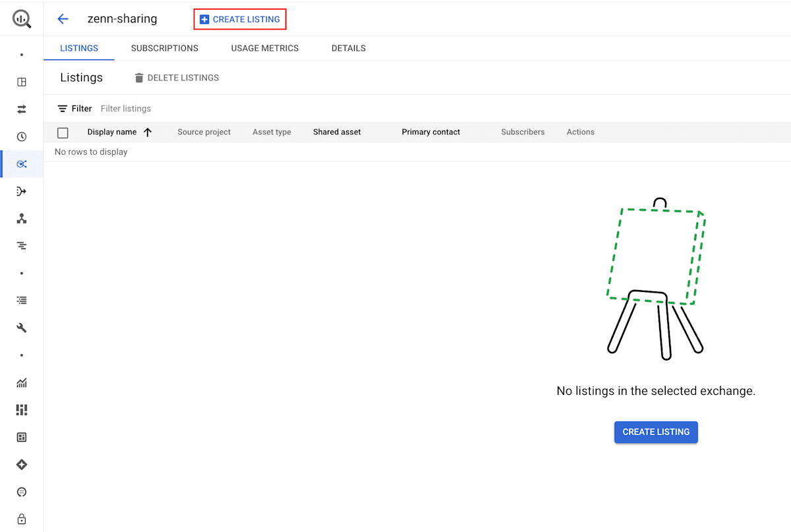Image resolution: width=791 pixels, height=532 pixels.
Task: Click the Asset type column header
Action: coord(272,132)
